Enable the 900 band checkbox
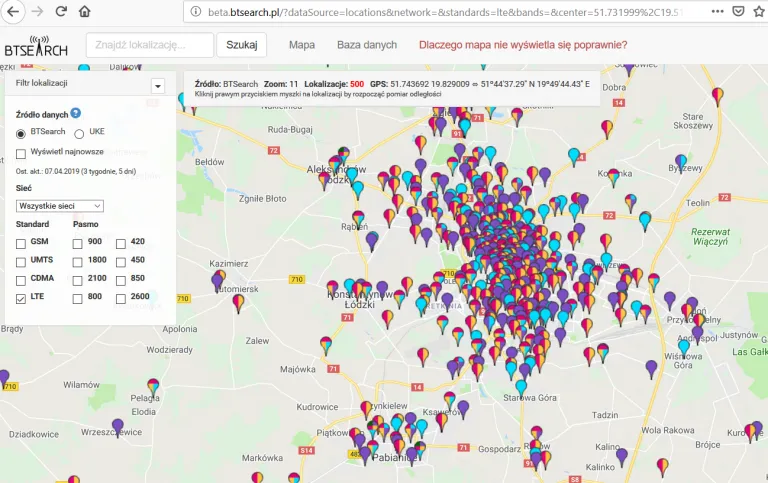 (x=77, y=243)
